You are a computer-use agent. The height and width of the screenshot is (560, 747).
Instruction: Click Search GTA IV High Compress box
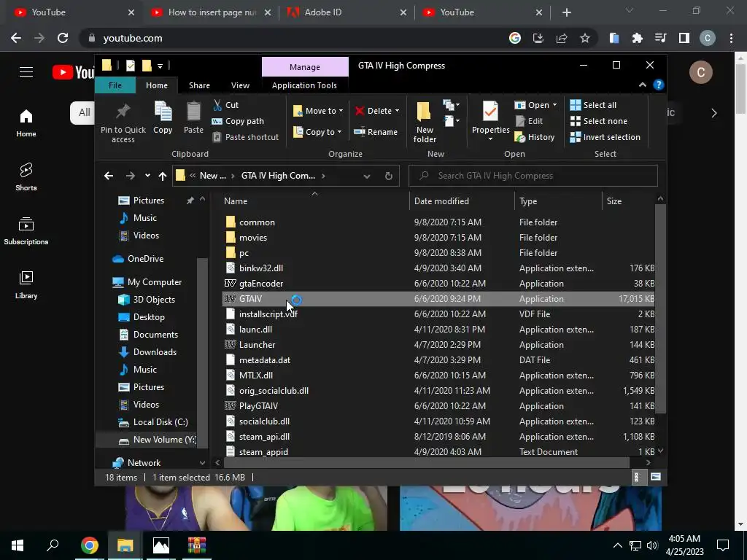[x=533, y=176]
